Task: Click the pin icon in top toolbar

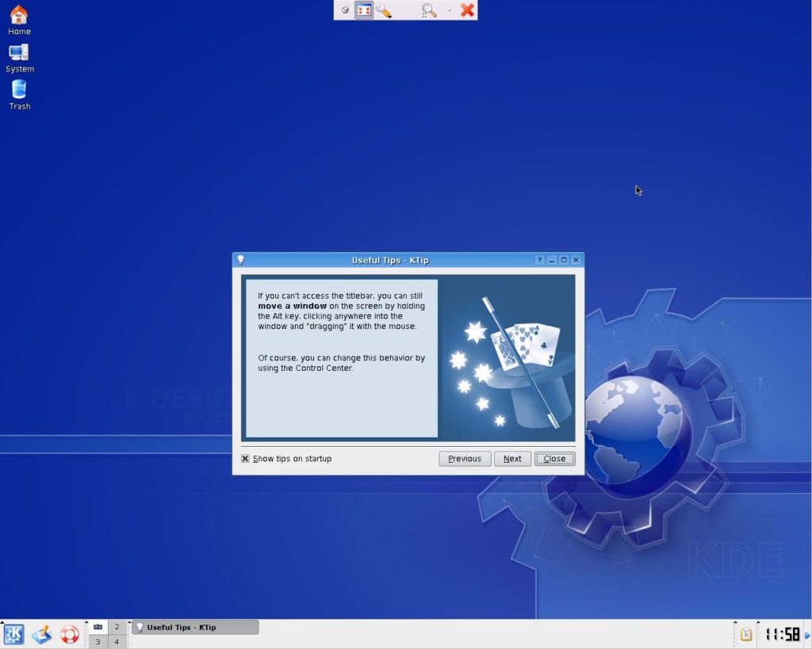Action: click(x=345, y=10)
